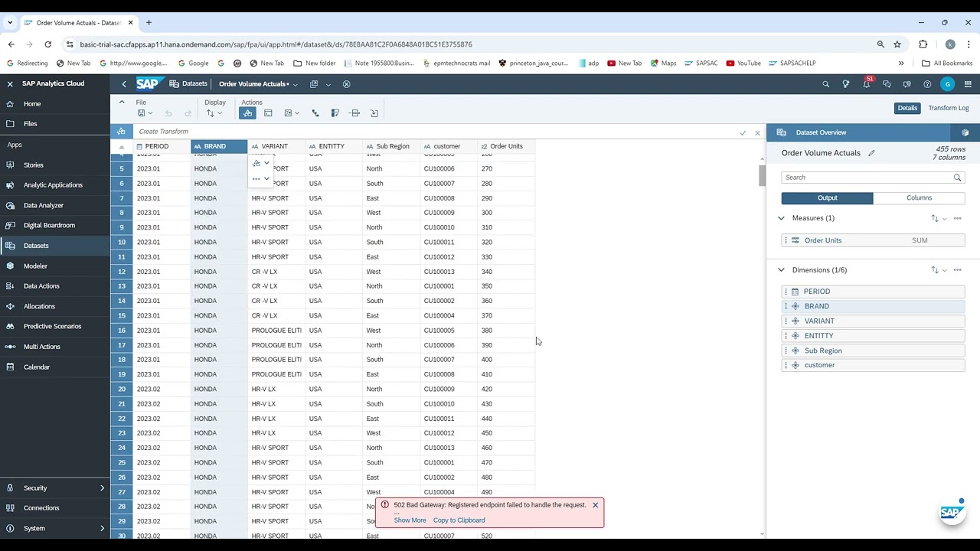Screen dimensions: 980x551
Task: Open Home in side navigation
Action: (55, 104)
